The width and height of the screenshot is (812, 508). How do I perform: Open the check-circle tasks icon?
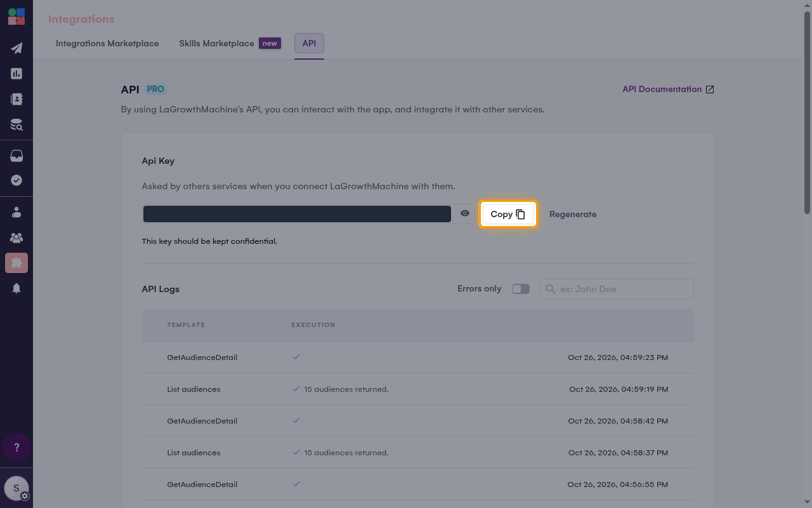16,180
